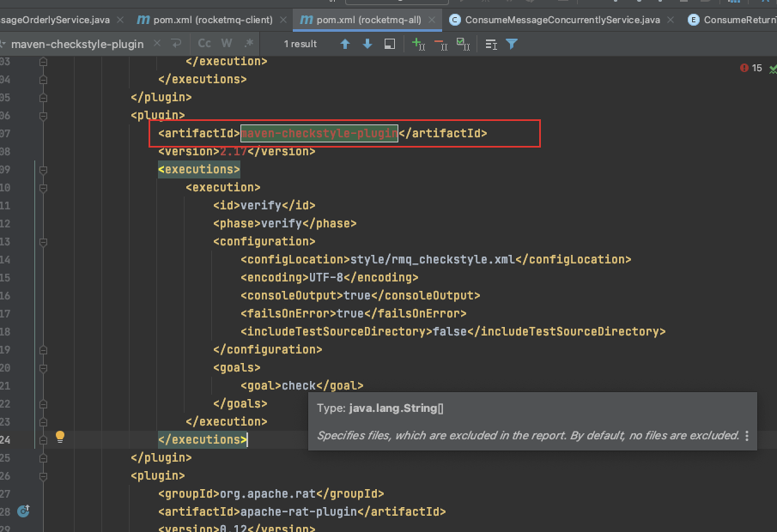
Task: Collapse plugin fold on line 26
Action: click(43, 476)
